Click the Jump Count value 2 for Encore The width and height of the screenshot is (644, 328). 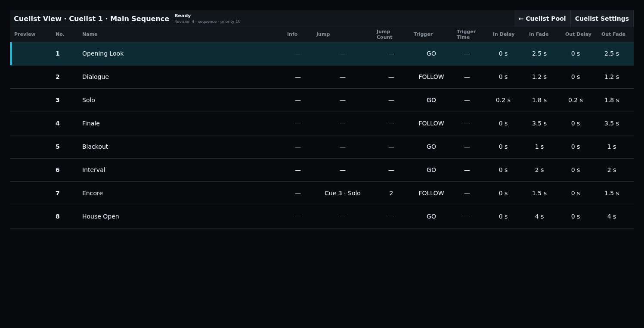pyautogui.click(x=391, y=193)
